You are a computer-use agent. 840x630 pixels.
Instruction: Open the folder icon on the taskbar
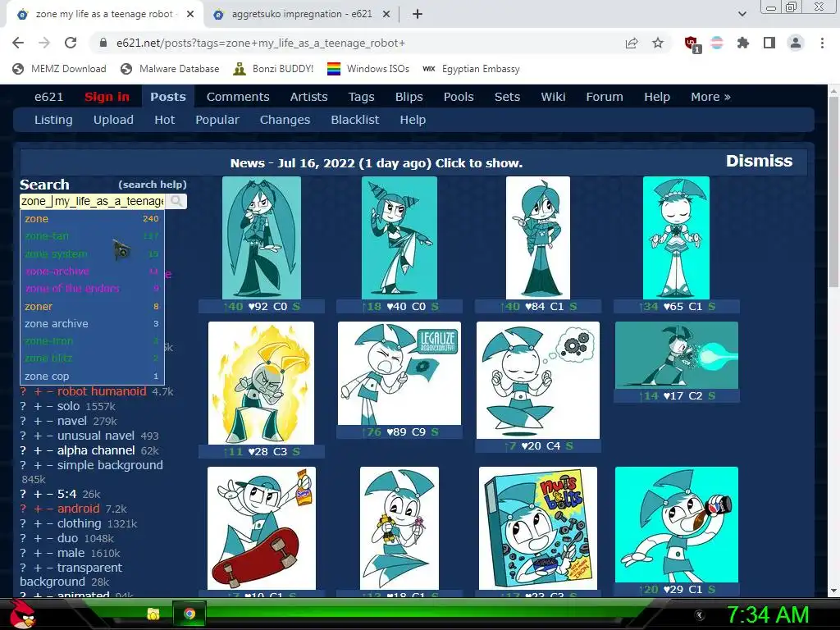tap(153, 614)
